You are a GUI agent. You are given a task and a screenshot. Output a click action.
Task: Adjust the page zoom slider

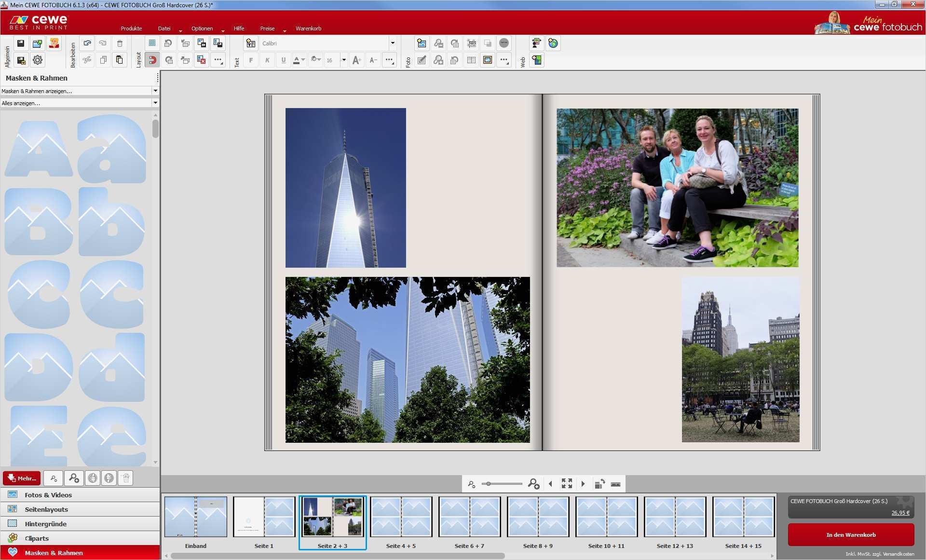click(x=489, y=484)
